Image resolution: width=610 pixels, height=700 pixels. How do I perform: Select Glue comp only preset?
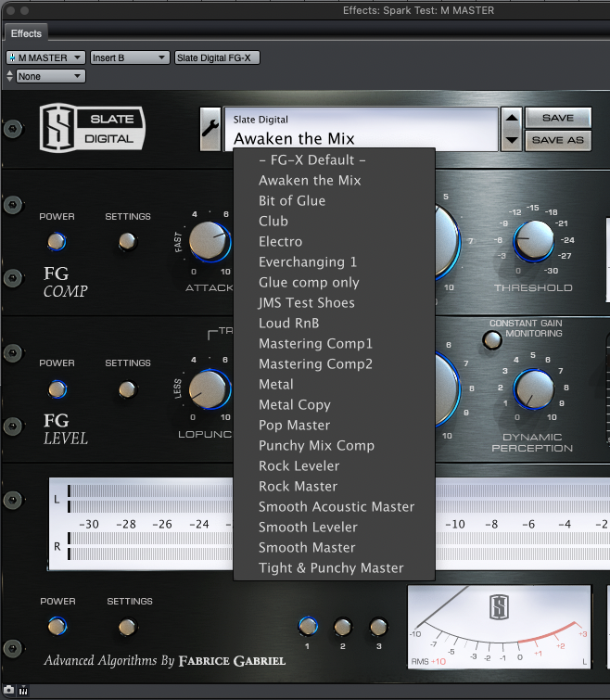pos(334,282)
